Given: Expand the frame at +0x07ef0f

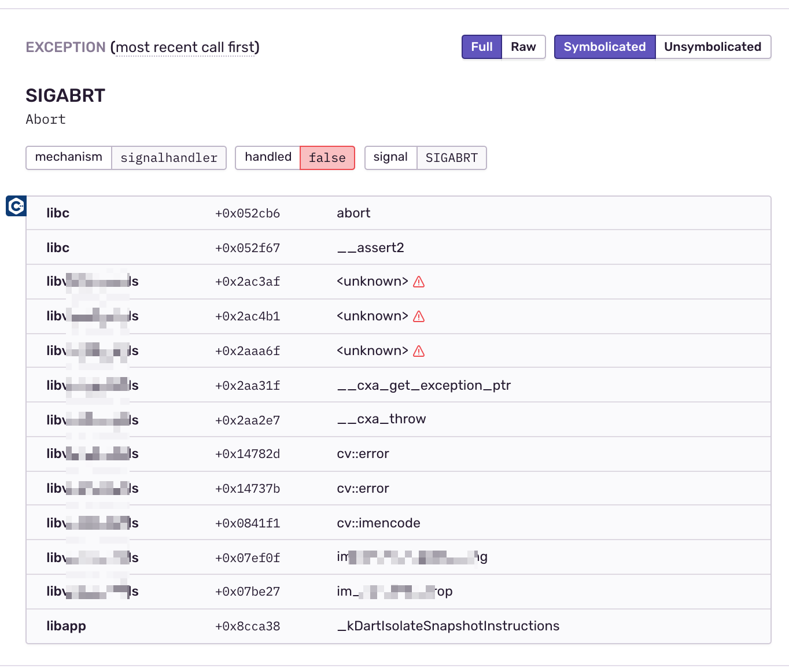Looking at the screenshot, I should 399,557.
